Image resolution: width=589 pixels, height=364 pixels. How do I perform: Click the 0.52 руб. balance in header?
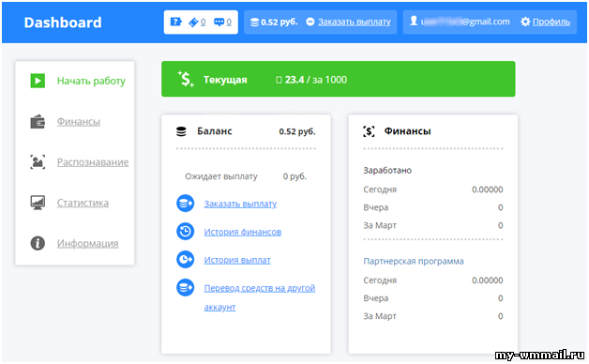pos(279,23)
